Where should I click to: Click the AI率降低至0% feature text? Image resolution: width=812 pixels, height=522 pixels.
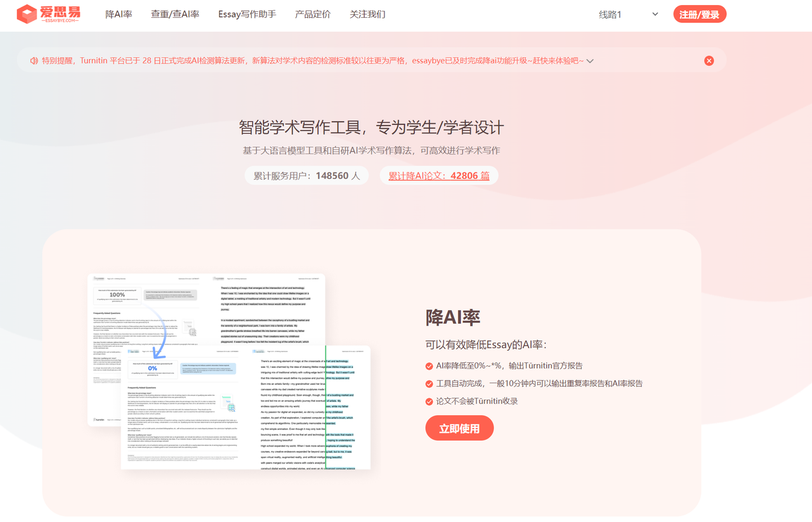[x=509, y=366]
